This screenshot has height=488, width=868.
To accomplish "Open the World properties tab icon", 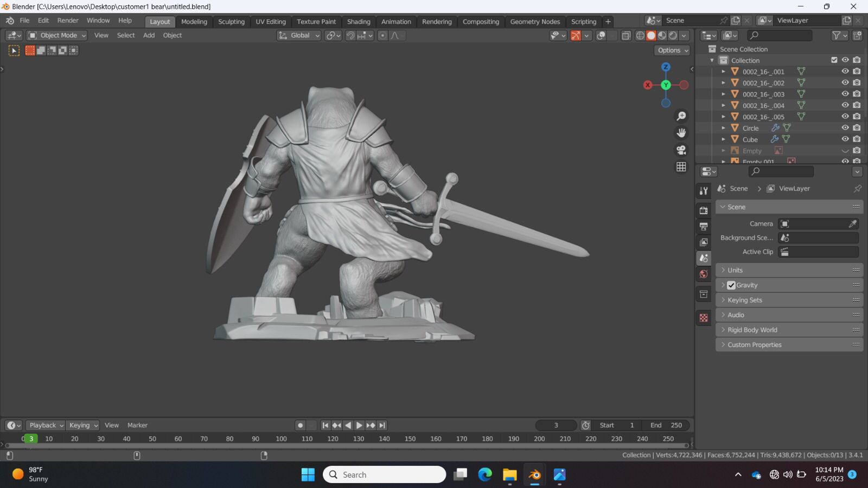I will tap(704, 274).
